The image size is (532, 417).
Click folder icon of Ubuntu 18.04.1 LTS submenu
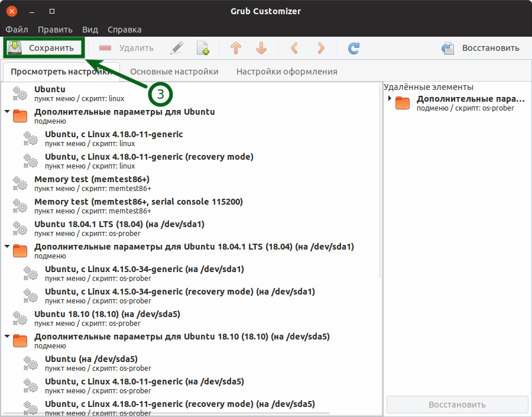coord(20,251)
